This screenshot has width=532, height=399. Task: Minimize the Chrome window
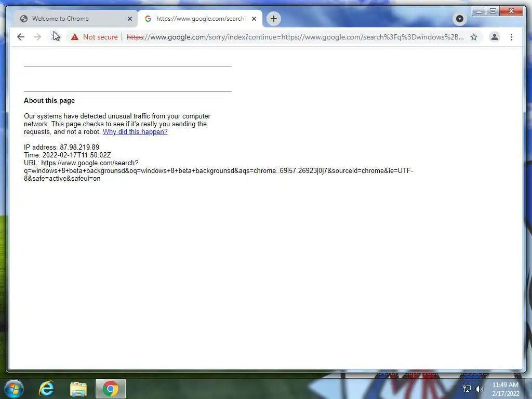tap(479, 11)
